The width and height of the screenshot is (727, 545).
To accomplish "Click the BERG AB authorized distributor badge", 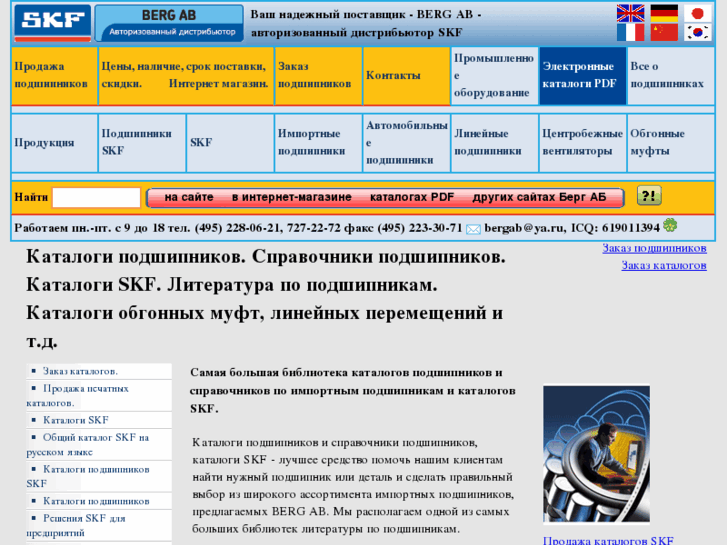I will [x=169, y=23].
